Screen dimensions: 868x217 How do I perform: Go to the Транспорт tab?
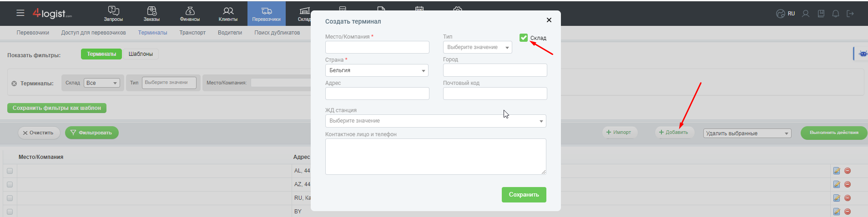[192, 33]
